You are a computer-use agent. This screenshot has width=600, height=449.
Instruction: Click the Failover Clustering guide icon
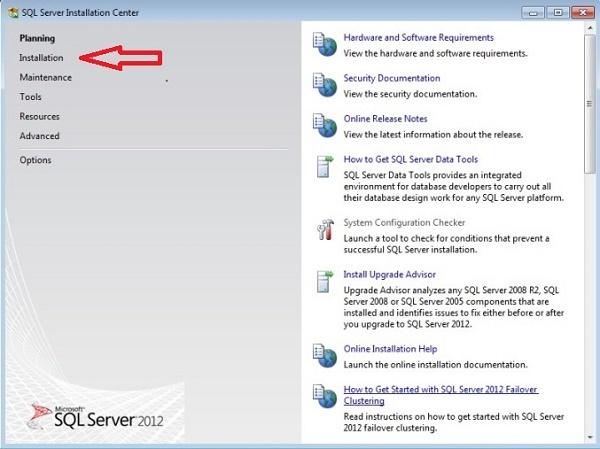[324, 395]
